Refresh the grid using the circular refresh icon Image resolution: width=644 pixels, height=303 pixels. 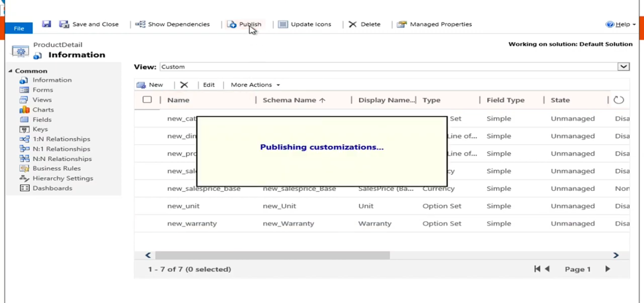click(x=619, y=100)
